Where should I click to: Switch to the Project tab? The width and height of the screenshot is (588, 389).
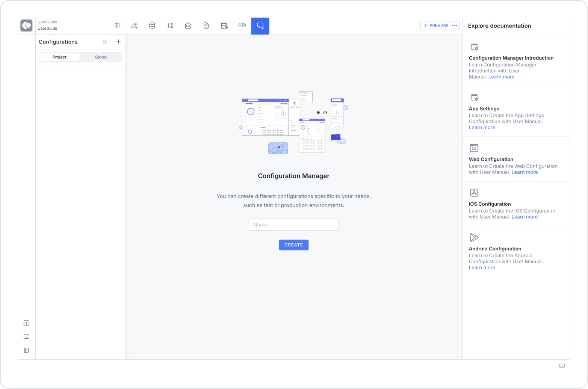59,57
